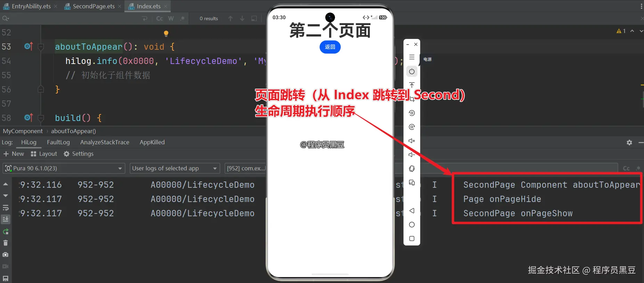Click the emulator recent apps square button
The height and width of the screenshot is (283, 644).
pyautogui.click(x=412, y=238)
